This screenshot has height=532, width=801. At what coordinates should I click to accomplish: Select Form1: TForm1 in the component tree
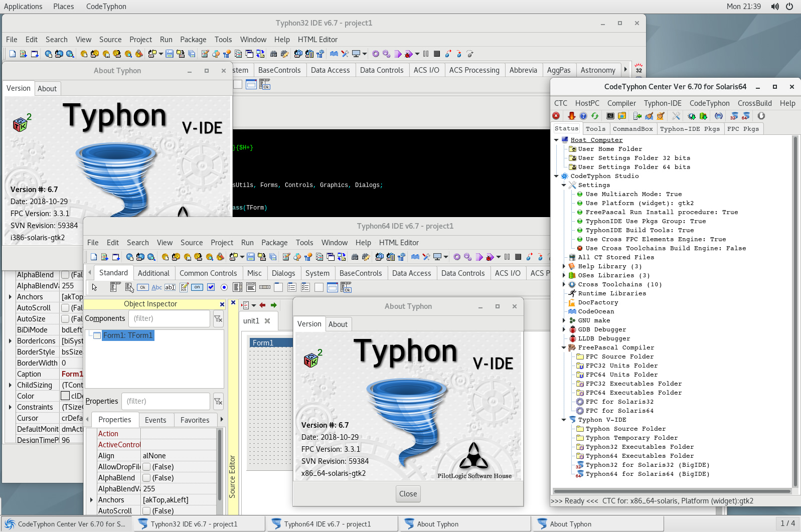click(128, 335)
